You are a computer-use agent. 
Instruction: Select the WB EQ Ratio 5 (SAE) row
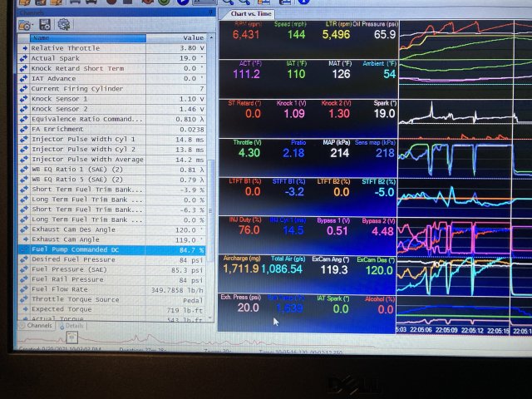tap(112, 180)
